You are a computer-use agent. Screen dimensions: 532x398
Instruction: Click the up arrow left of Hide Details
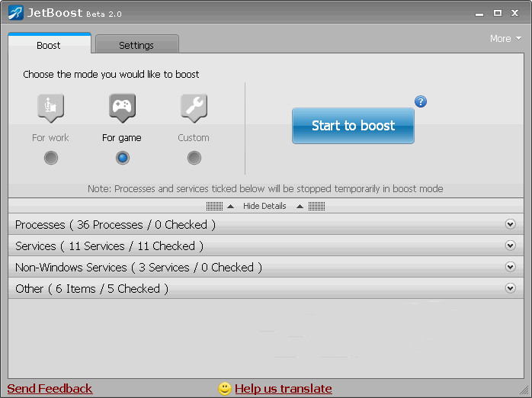[230, 207]
